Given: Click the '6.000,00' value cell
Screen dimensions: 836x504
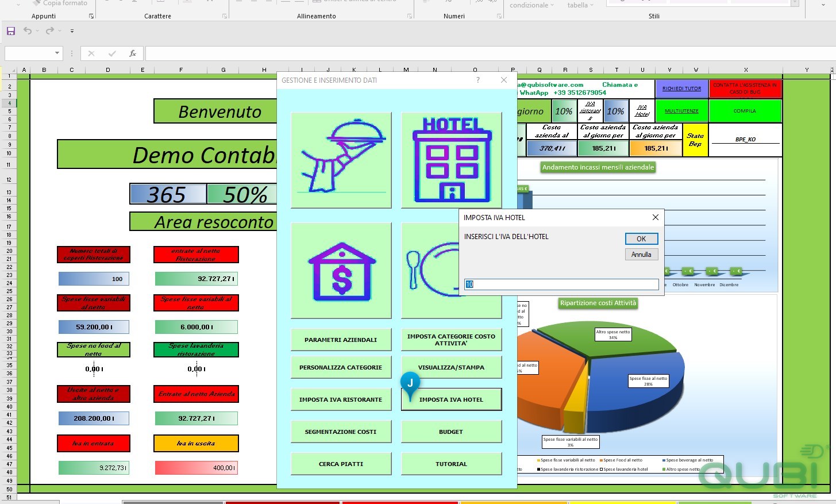Looking at the screenshot, I should tap(196, 327).
